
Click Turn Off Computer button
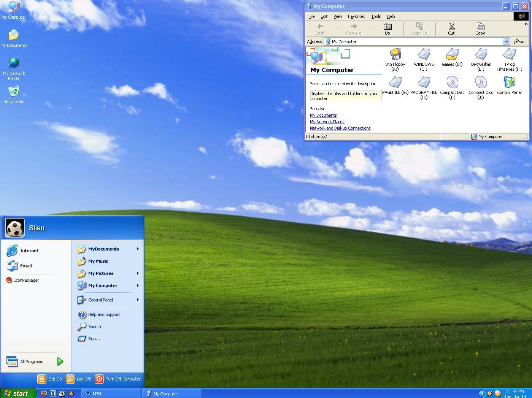pos(118,379)
